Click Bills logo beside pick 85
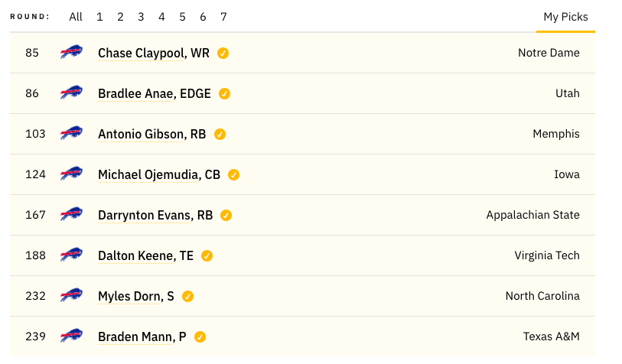The width and height of the screenshot is (622, 364). (x=71, y=52)
